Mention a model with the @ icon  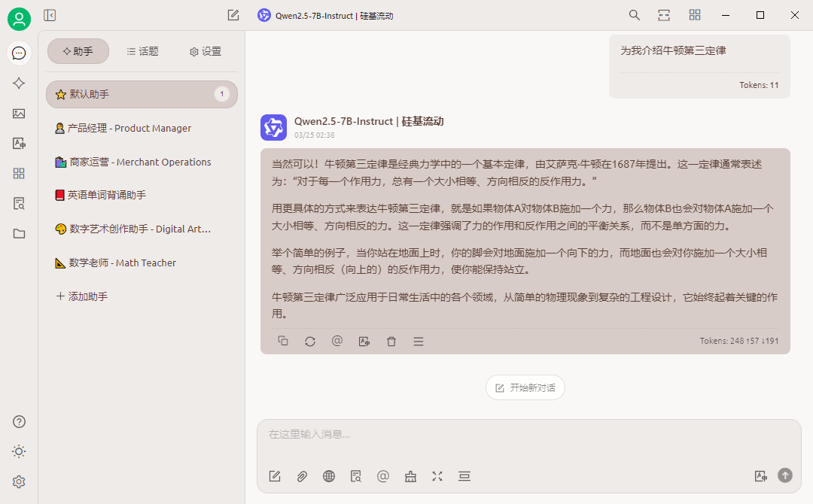[x=383, y=476]
